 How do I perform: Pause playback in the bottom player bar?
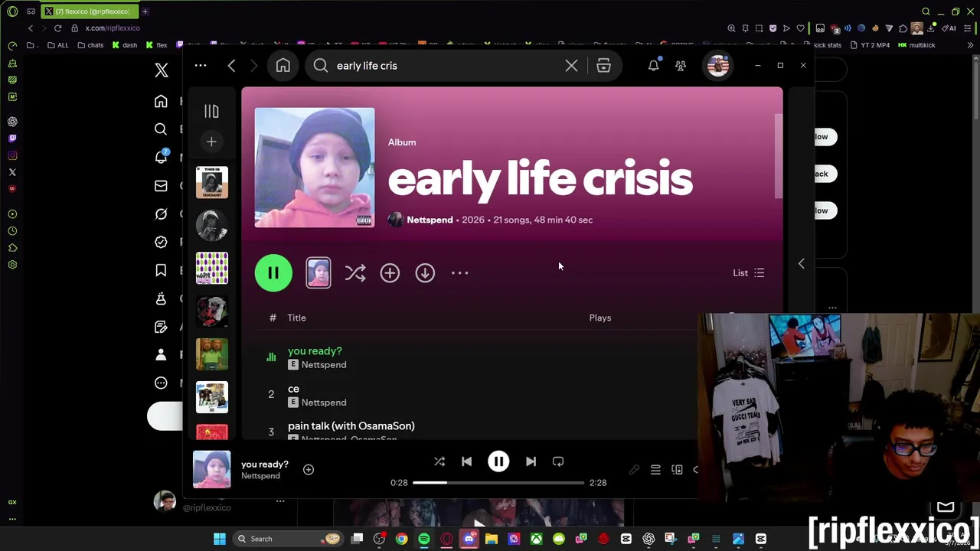pos(498,461)
